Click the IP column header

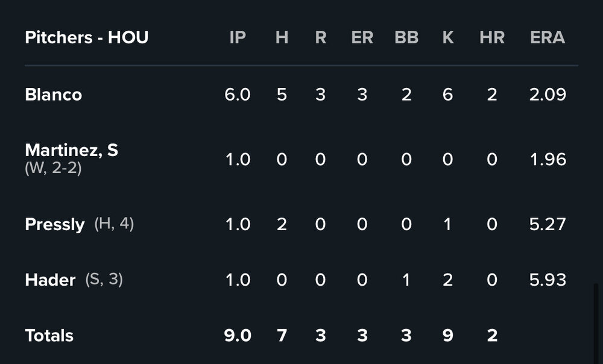tap(238, 37)
